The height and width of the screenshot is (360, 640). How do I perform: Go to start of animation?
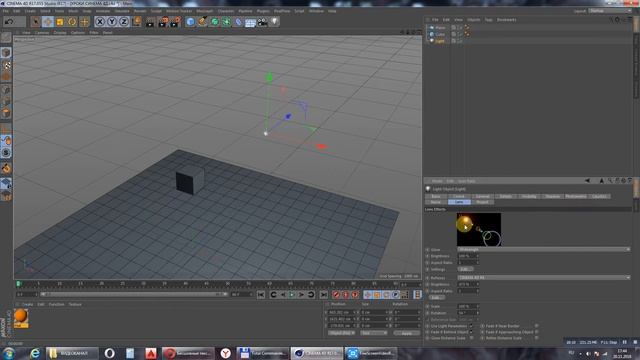click(261, 295)
